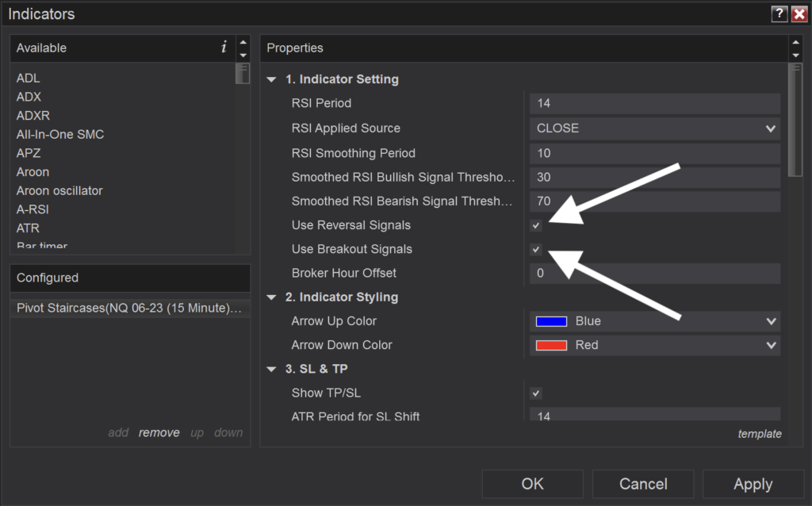812x506 pixels.
Task: Click Smoothed RSI Bullish Threshold field showing 30
Action: (x=654, y=177)
